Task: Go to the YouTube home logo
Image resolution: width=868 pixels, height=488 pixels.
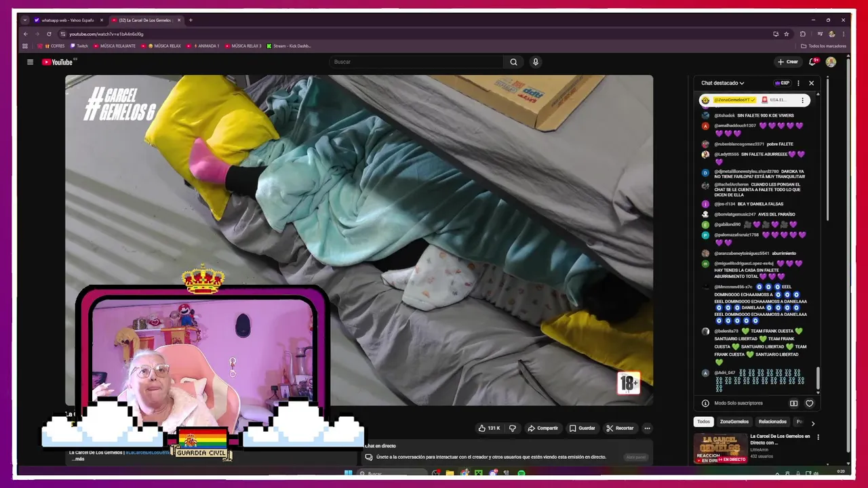Action: pos(58,62)
